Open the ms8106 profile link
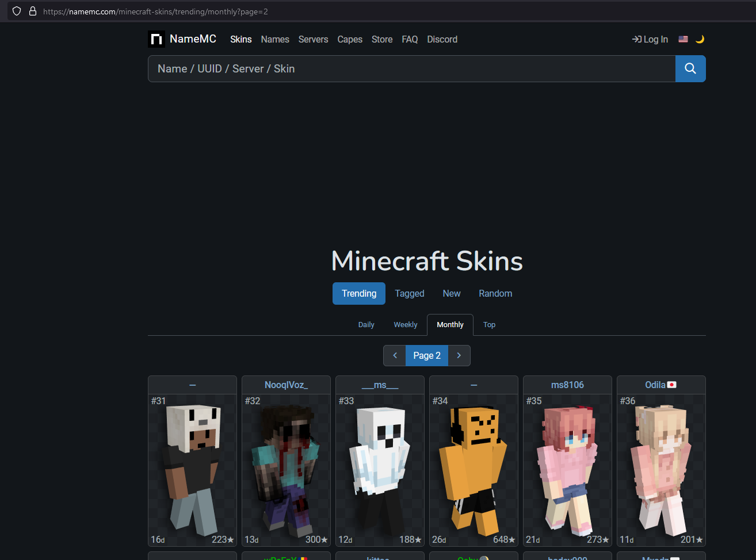 [567, 385]
